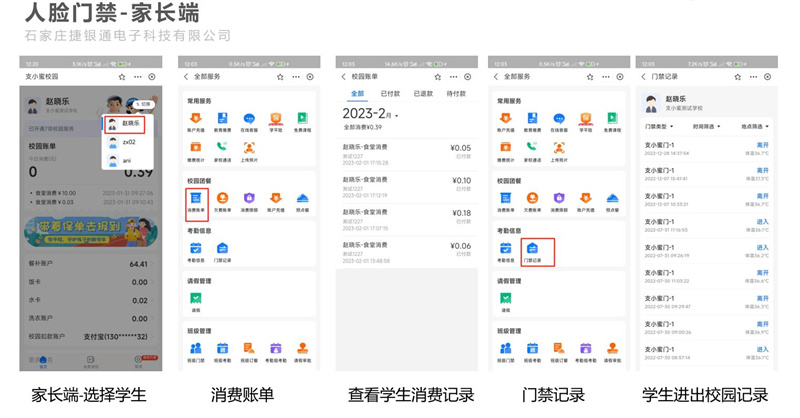Open the 水卡 balance row

(90, 301)
